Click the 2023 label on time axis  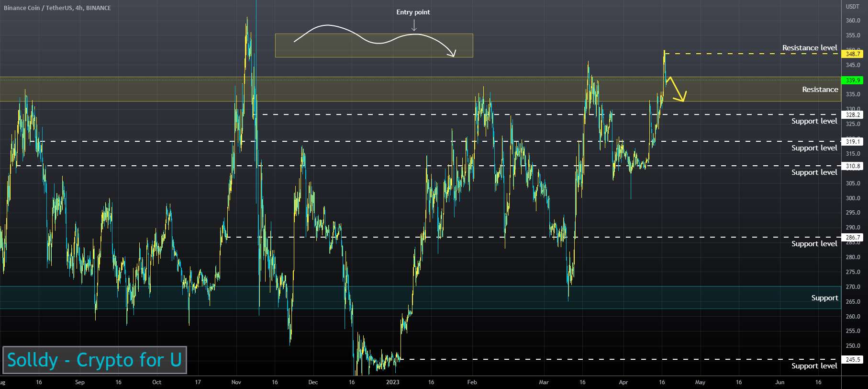point(392,382)
